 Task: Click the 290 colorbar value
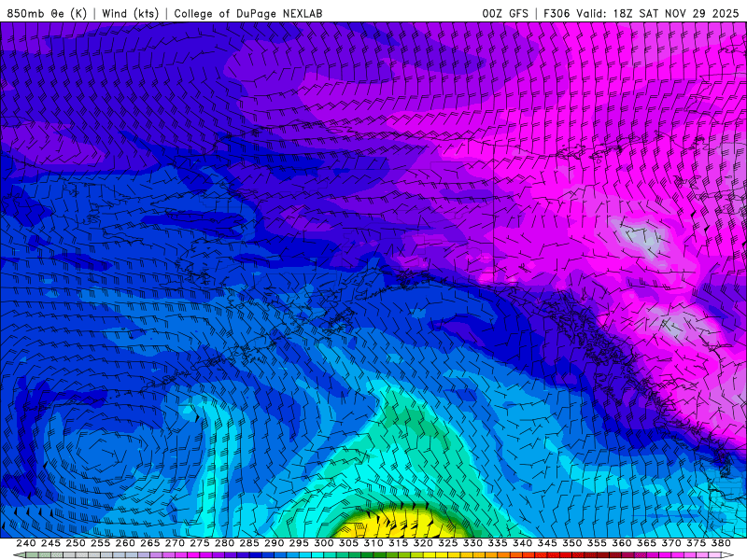(x=274, y=543)
